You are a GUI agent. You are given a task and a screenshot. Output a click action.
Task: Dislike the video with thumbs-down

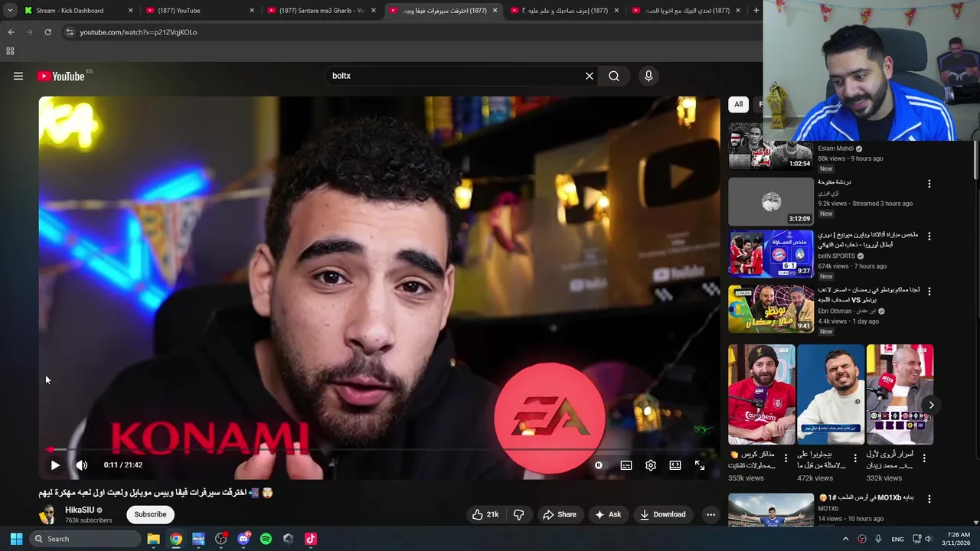pos(518,514)
